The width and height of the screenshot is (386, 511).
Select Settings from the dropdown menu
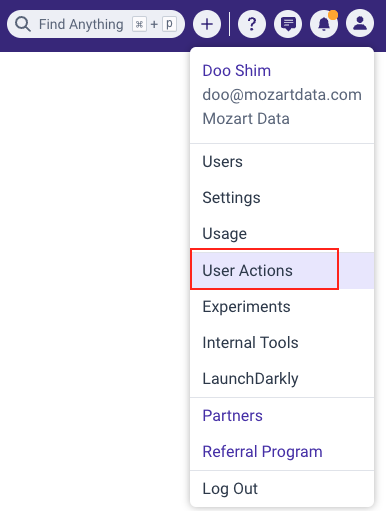282,198
